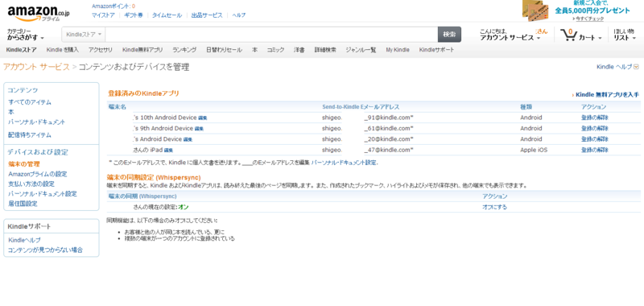The width and height of the screenshot is (644, 306).
Task: Open the shopping cart icon
Action: tap(569, 35)
